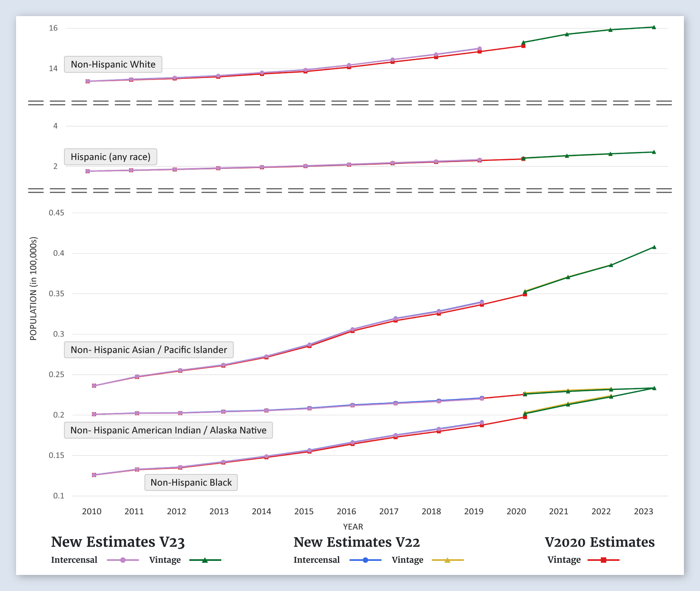Click the 2019 circle on Non-Hispanic White line

pyautogui.click(x=480, y=49)
